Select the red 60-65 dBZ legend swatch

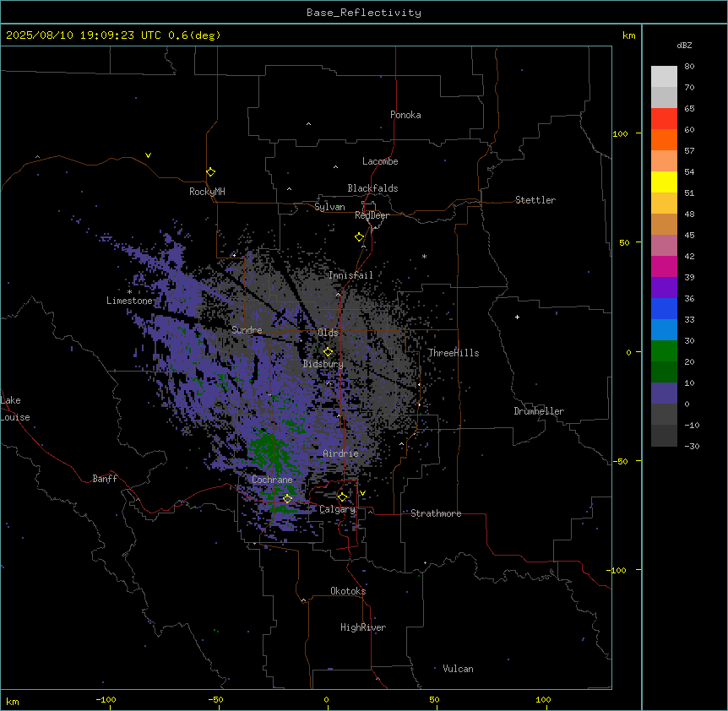[x=664, y=119]
